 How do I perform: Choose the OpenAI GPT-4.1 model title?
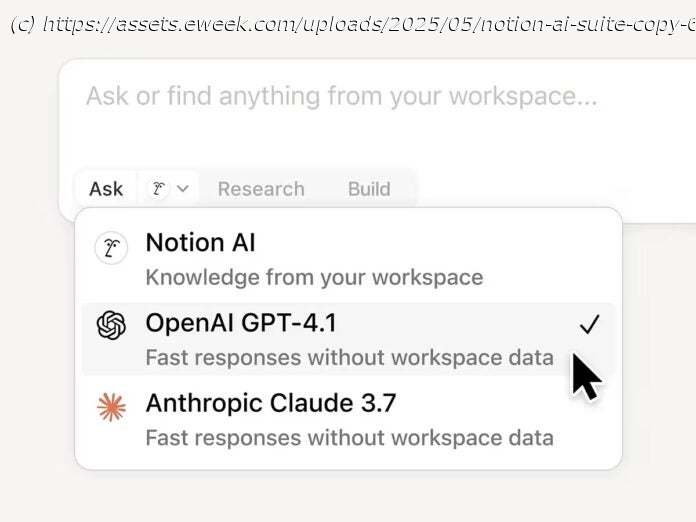click(241, 322)
